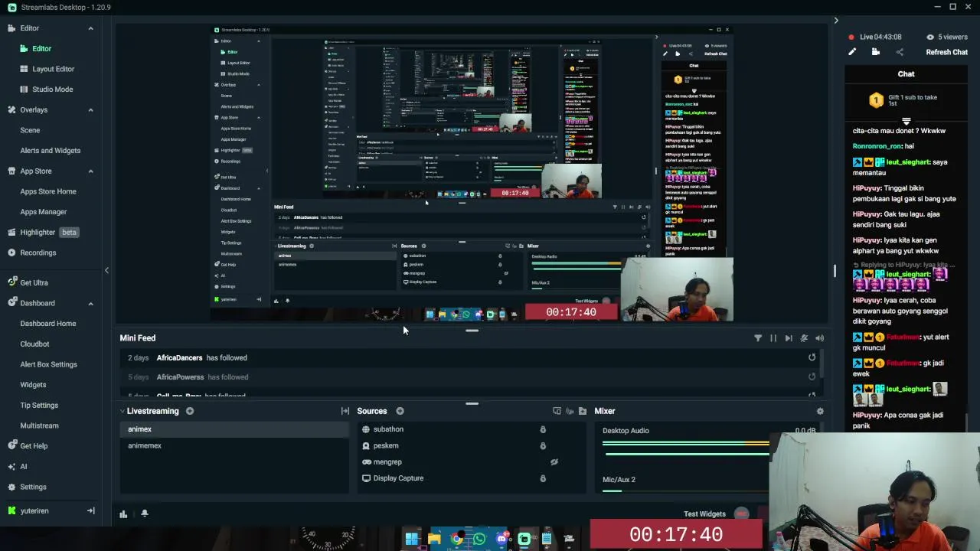Viewport: 980px width, 551px height.
Task: Show the hidden mengrep source
Action: pos(554,462)
